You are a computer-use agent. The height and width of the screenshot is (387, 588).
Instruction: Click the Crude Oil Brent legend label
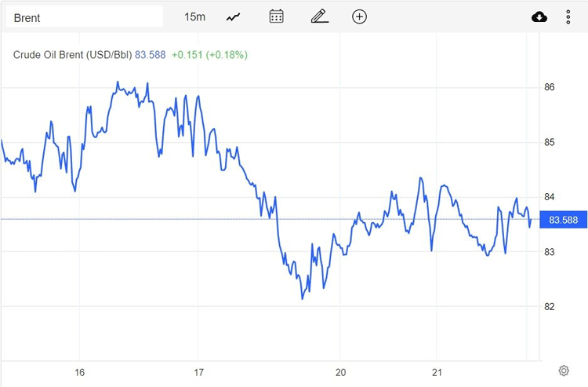pos(73,55)
